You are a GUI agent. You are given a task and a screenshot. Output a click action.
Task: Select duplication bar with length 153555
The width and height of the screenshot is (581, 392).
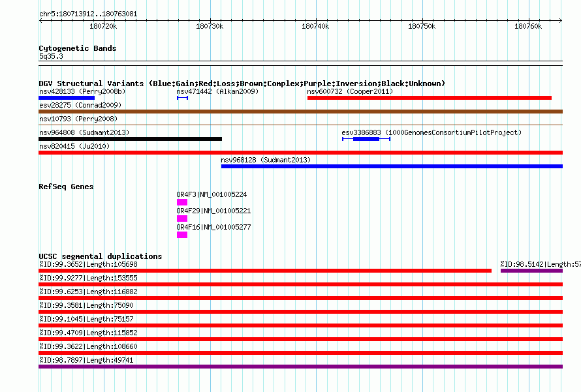point(300,284)
